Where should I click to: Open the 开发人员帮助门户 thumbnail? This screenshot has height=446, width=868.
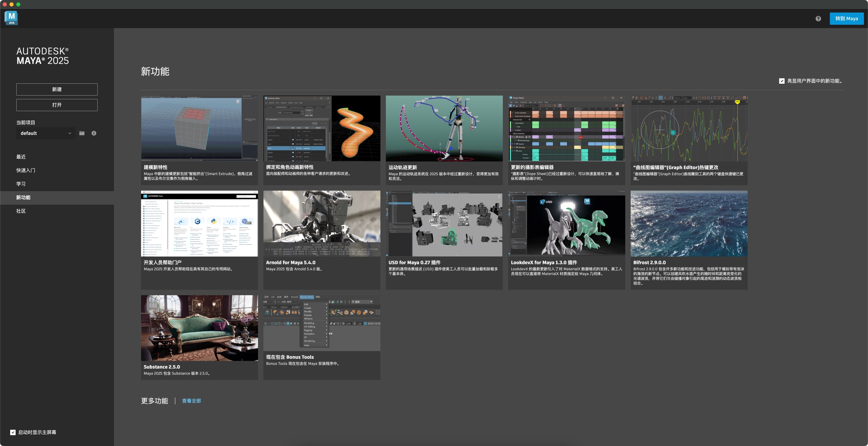[x=199, y=224]
